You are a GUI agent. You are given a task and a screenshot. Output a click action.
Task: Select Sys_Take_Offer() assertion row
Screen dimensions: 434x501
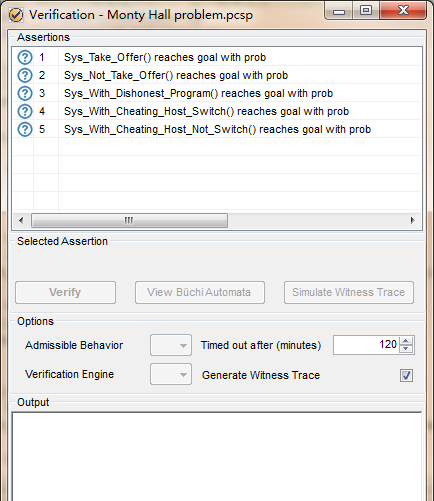217,57
